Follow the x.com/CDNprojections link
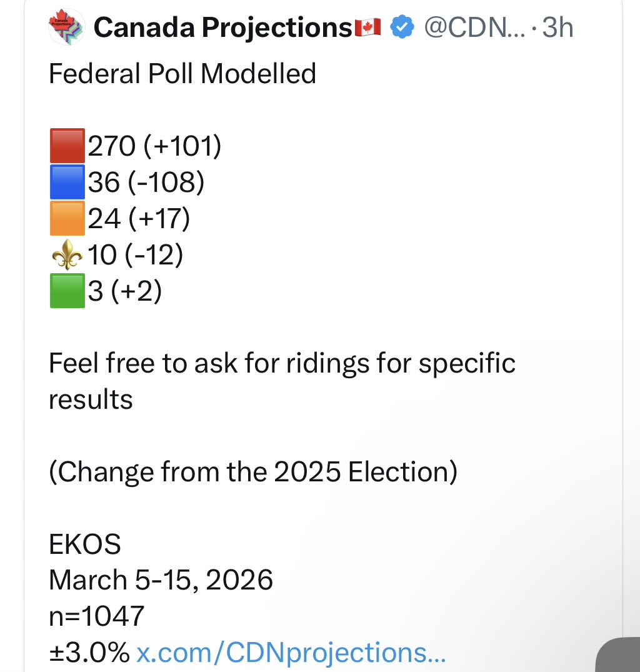The width and height of the screenshot is (640, 672). click(x=291, y=653)
